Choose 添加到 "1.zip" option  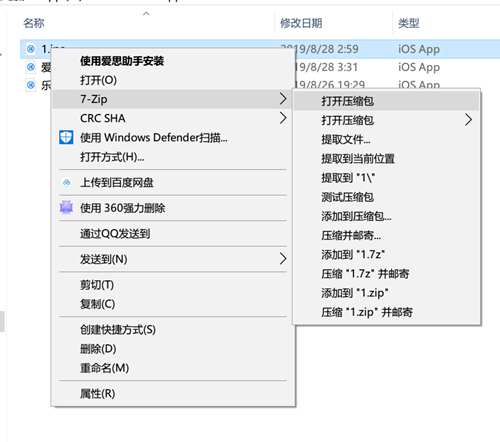(x=355, y=293)
